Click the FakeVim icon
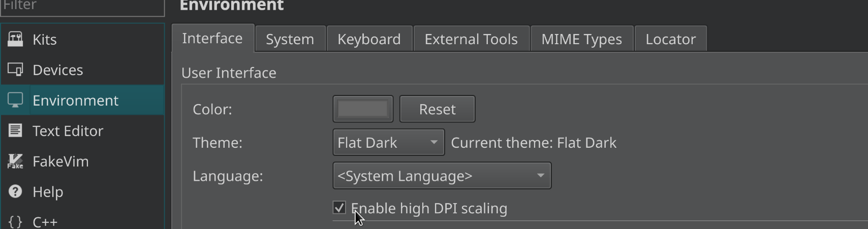The width and height of the screenshot is (868, 229). 15,161
